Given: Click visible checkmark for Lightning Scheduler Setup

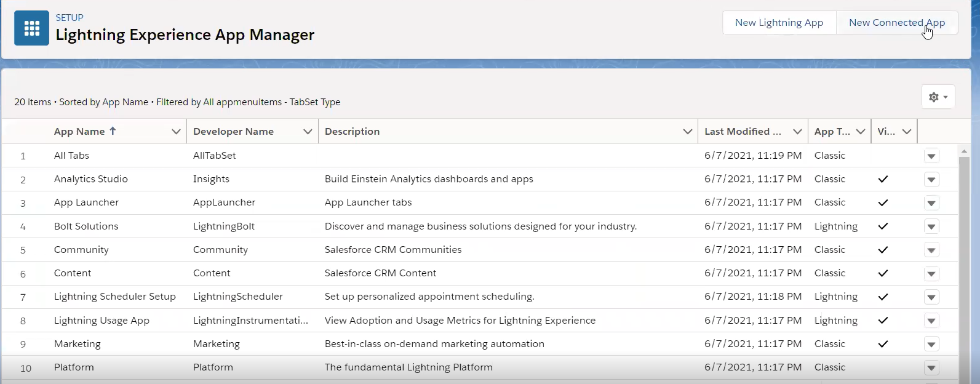Looking at the screenshot, I should click(883, 297).
